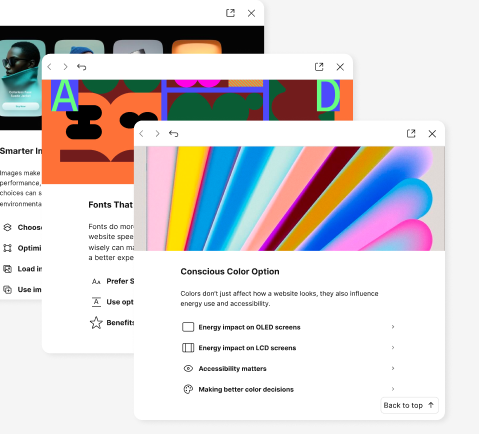The width and height of the screenshot is (479, 434).
Task: Open Fonts panel external link icon
Action: [x=319, y=67]
